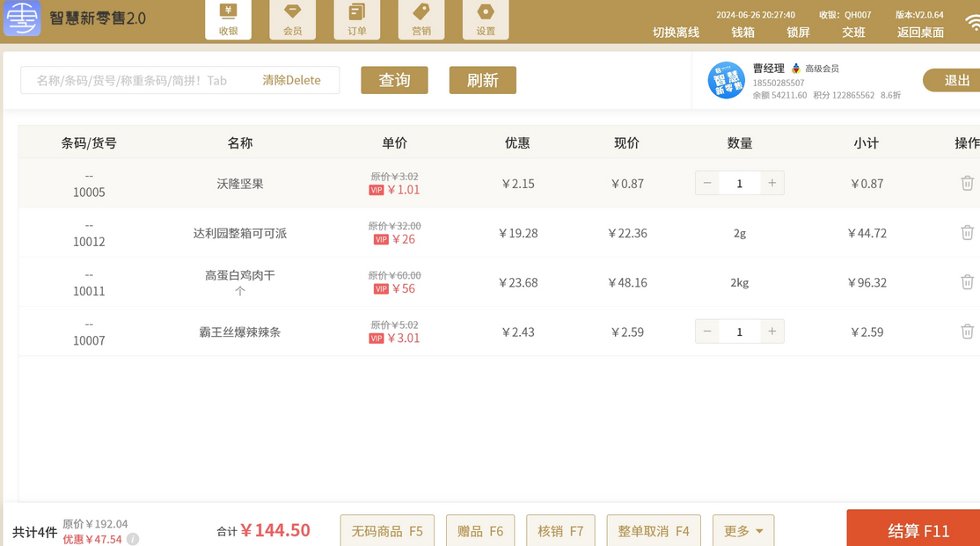Click VIP badge of 沃隆坚果 price
Viewport: 980px width, 546px height.
point(377,190)
